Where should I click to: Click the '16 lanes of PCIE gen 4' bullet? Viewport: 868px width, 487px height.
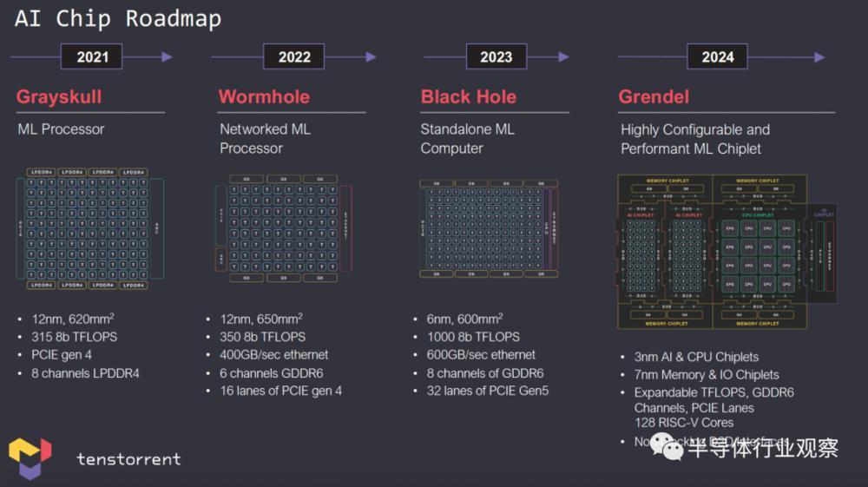(280, 391)
